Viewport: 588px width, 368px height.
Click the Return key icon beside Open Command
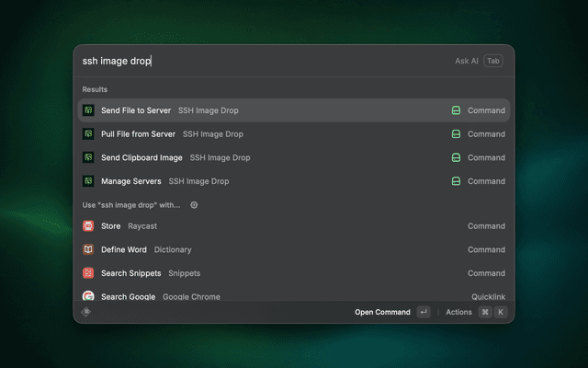(x=424, y=312)
